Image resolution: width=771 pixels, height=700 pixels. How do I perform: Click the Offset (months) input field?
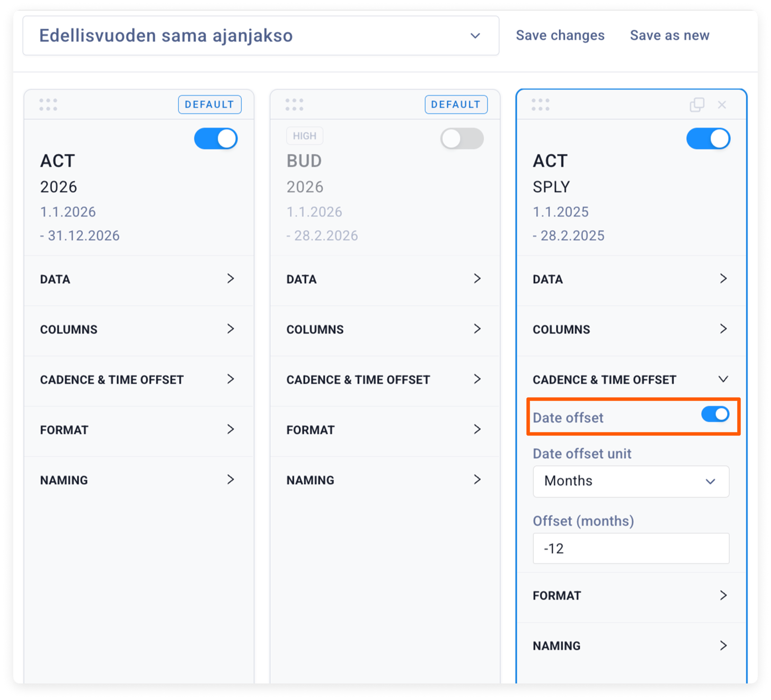631,548
